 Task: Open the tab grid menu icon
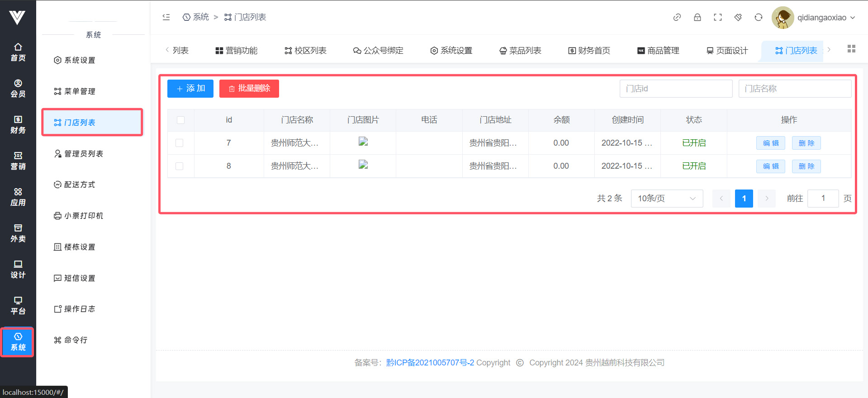[851, 49]
